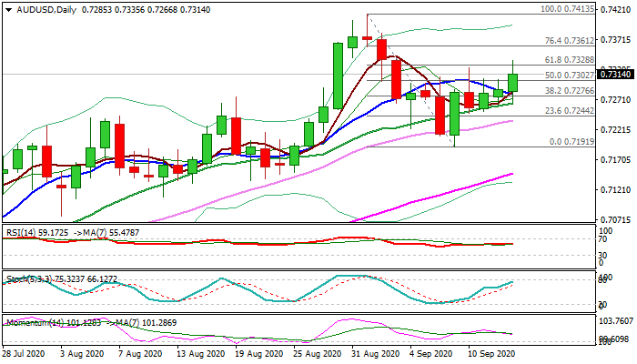
Task: Select the Stoch(5,3,3) indicator label
Action: tap(28, 279)
